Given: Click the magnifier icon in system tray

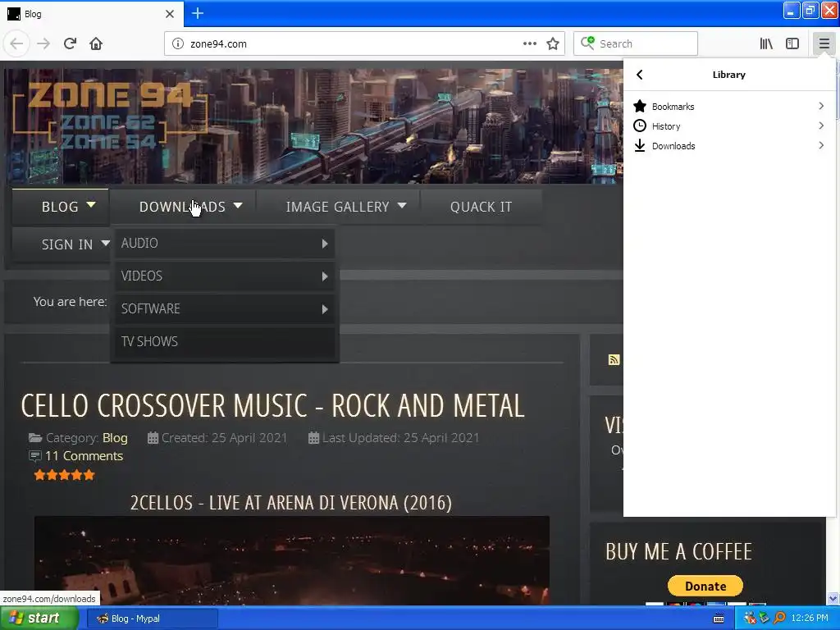Looking at the screenshot, I should click(x=780, y=618).
